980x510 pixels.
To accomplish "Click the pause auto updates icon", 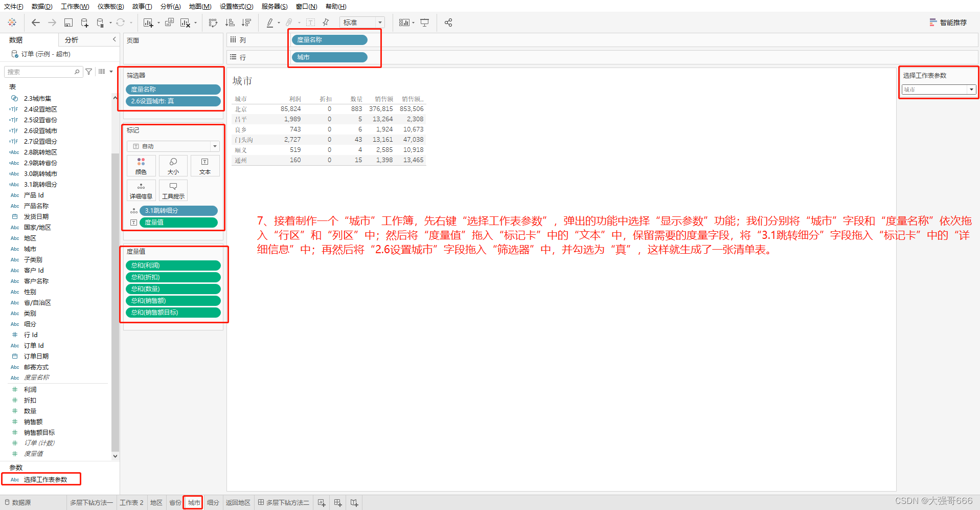I will click(x=100, y=23).
